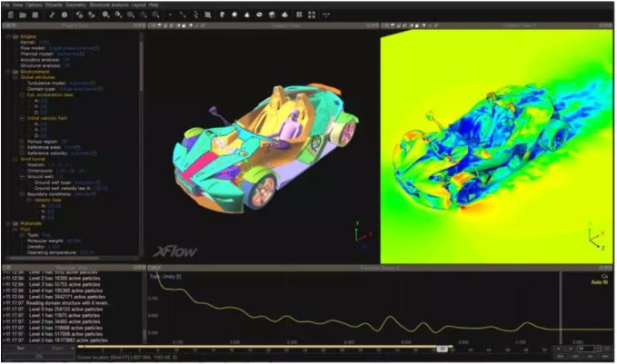The height and width of the screenshot is (364, 617).
Task: Click the New project icon in toolbar
Action: pyautogui.click(x=8, y=15)
